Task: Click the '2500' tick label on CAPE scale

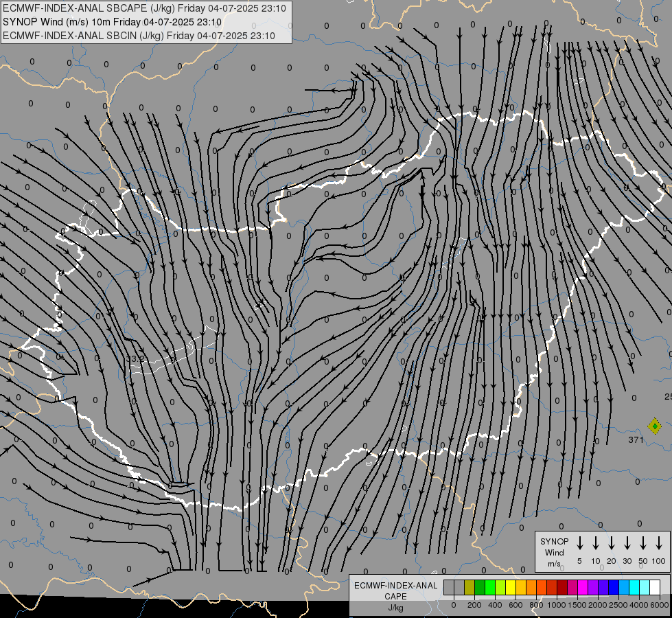Action: tap(618, 605)
